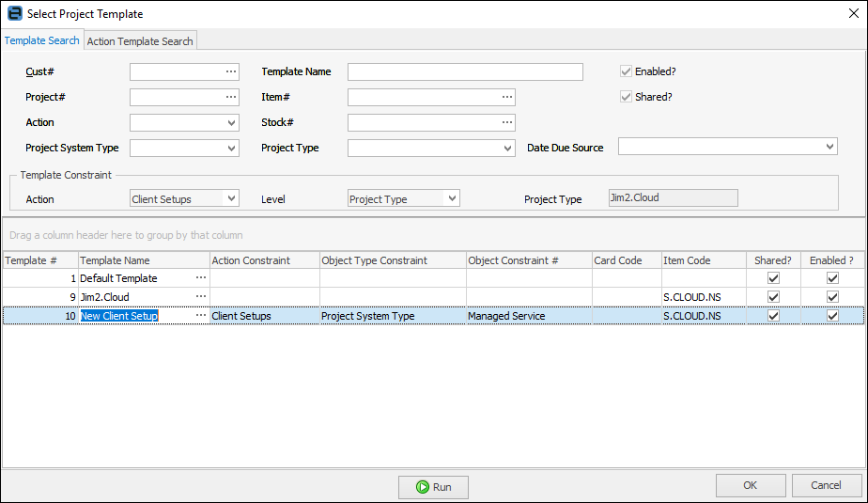Viewport: 868px width, 503px height.
Task: Confirm selection with the OK button
Action: [750, 485]
